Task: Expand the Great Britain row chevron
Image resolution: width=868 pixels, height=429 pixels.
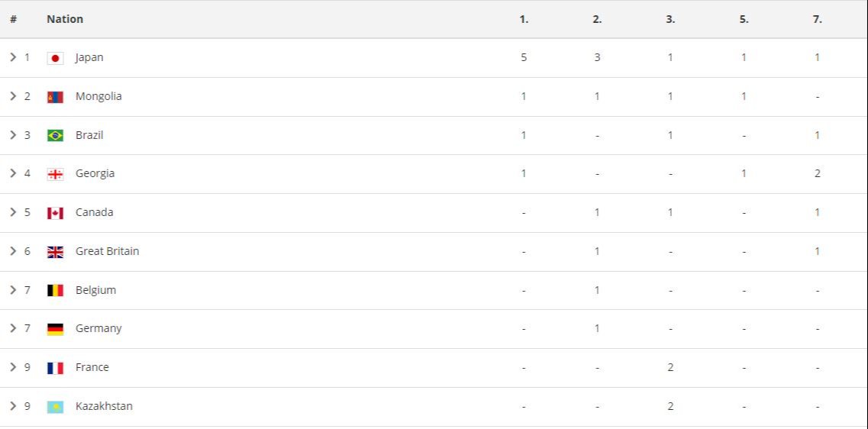Action: [13, 250]
